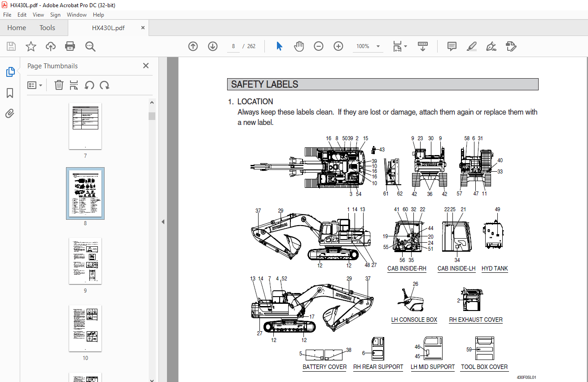Click the TOOL BOX COVER label

click(x=484, y=367)
